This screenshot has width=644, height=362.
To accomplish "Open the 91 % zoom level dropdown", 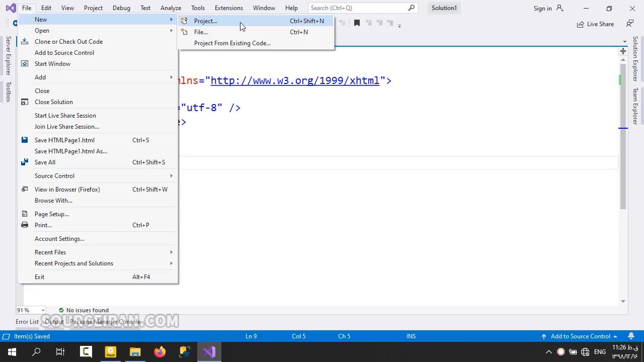I will [x=43, y=310].
